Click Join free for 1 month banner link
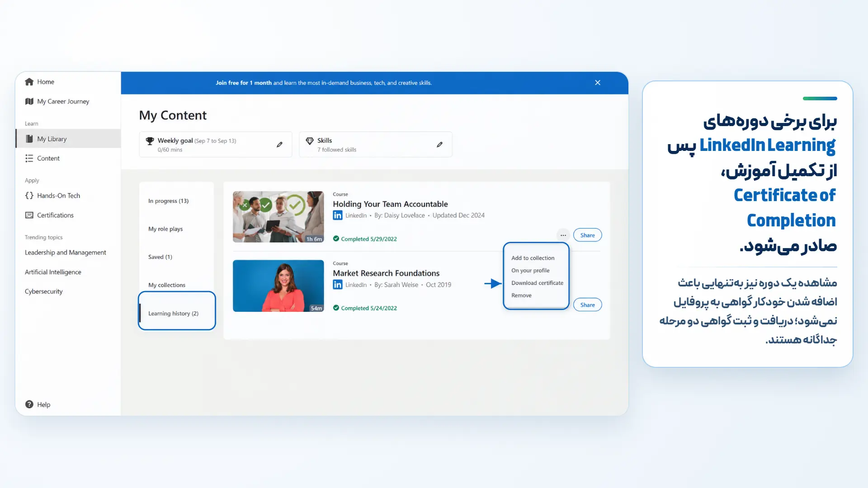The image size is (868, 488). [243, 83]
